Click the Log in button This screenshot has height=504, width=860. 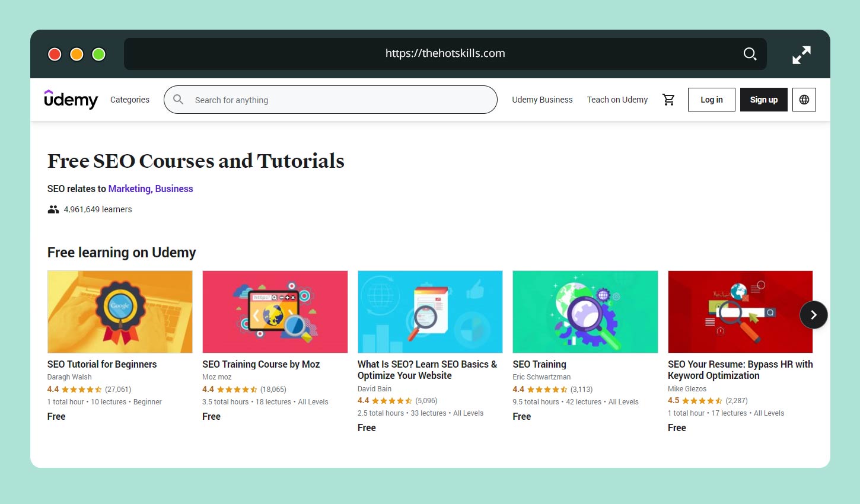click(x=711, y=100)
